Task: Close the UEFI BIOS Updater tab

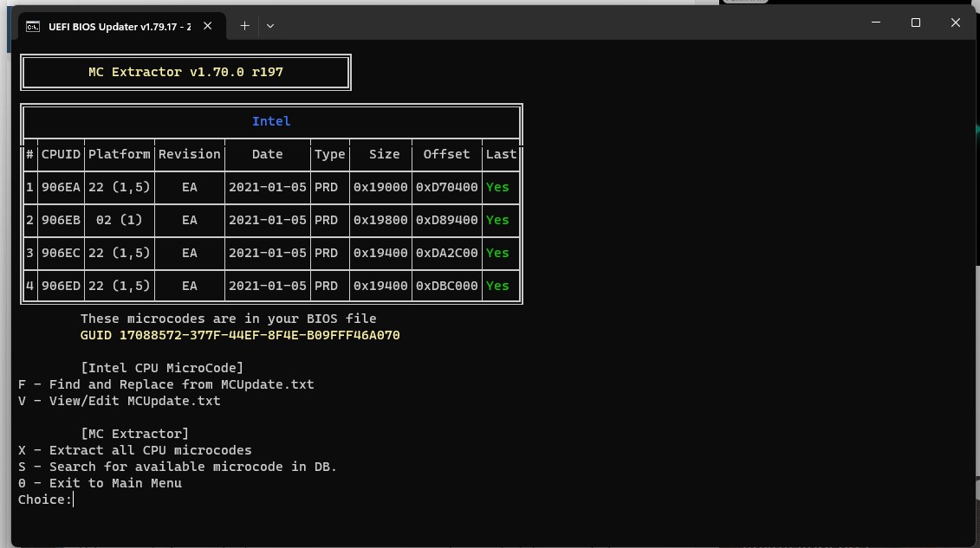Action: click(x=207, y=26)
